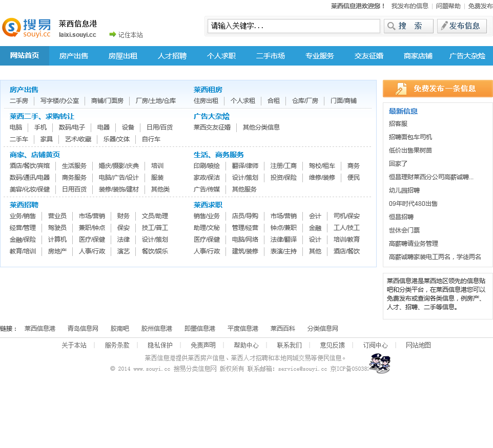
Task: Click the 搜索 search button
Action: (x=408, y=26)
